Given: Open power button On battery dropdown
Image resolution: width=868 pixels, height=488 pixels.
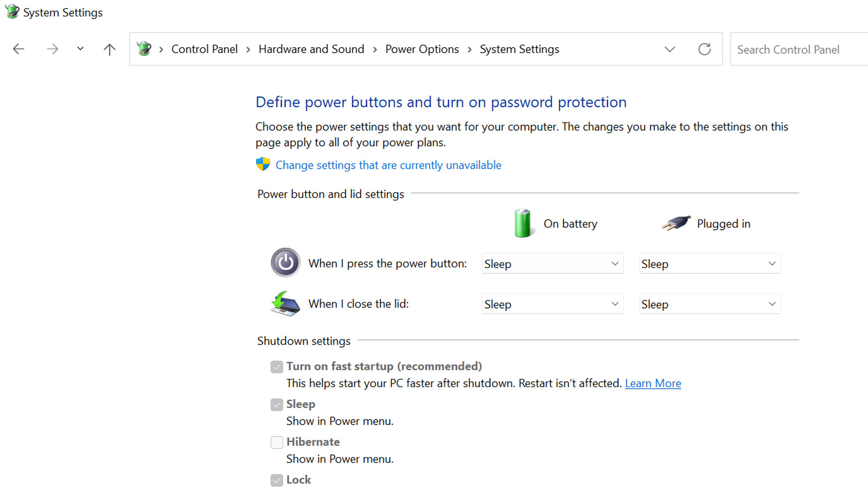Looking at the screenshot, I should pos(552,264).
